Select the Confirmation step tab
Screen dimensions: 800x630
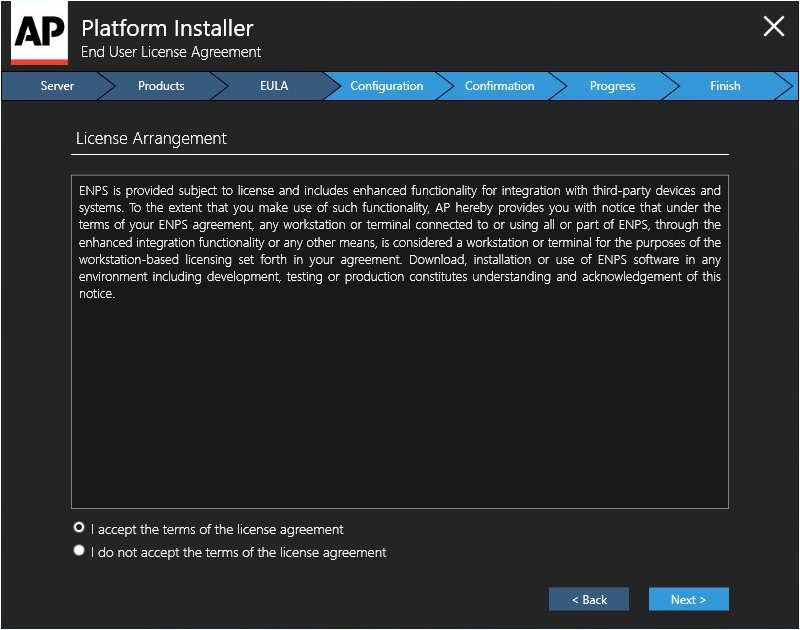pyautogui.click(x=499, y=86)
